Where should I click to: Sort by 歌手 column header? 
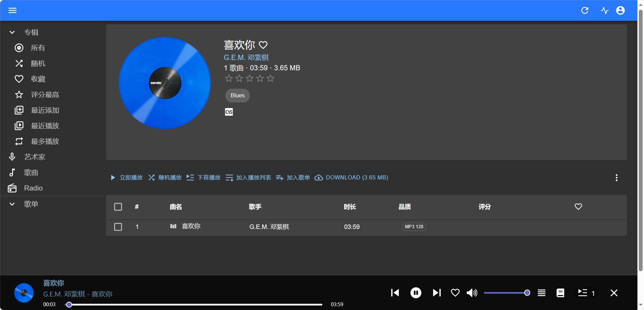click(255, 207)
